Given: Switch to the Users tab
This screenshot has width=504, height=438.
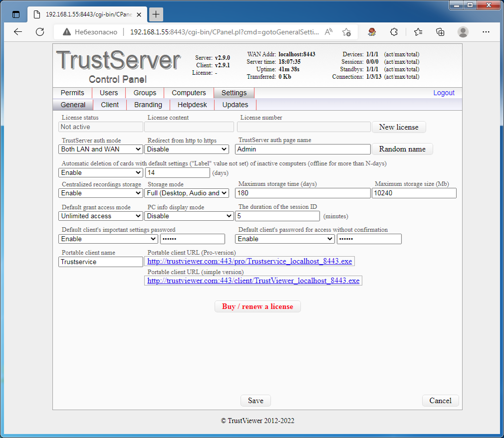Looking at the screenshot, I should click(109, 93).
